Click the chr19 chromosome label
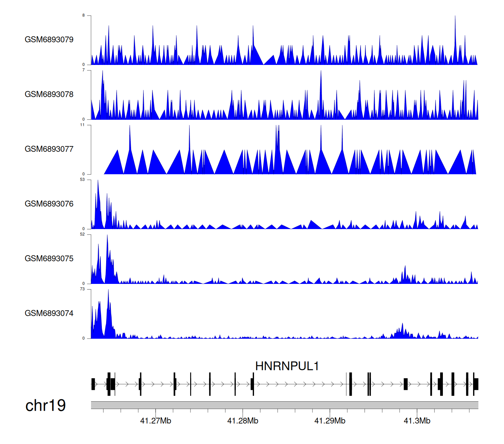 [46, 406]
